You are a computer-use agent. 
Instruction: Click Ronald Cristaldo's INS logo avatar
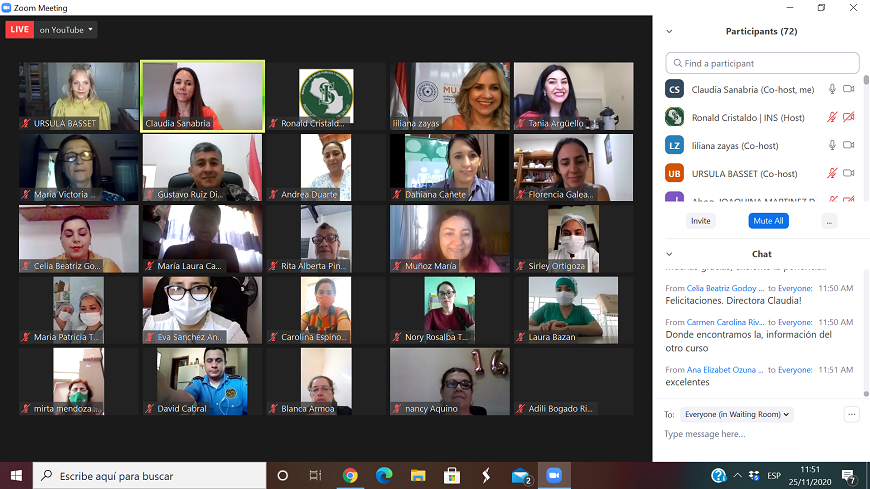(x=674, y=117)
